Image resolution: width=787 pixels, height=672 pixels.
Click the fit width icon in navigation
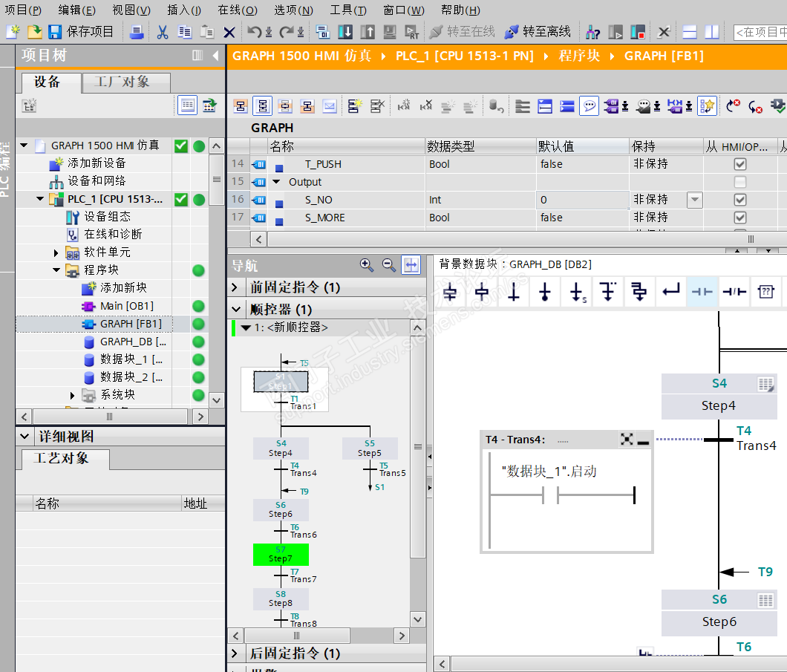coord(411,264)
